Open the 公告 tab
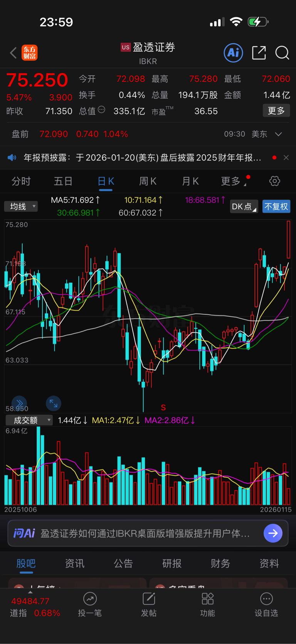The image size is (296, 644). click(x=123, y=563)
